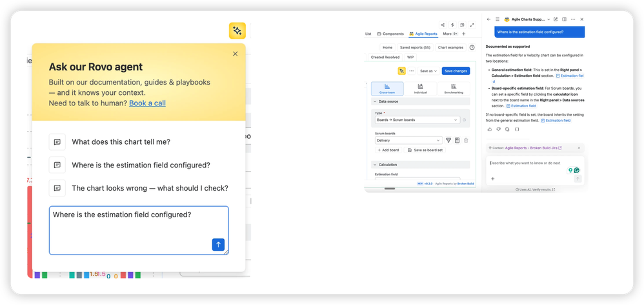Go to Agile Reports Home
644x305 pixels.
pos(387,47)
